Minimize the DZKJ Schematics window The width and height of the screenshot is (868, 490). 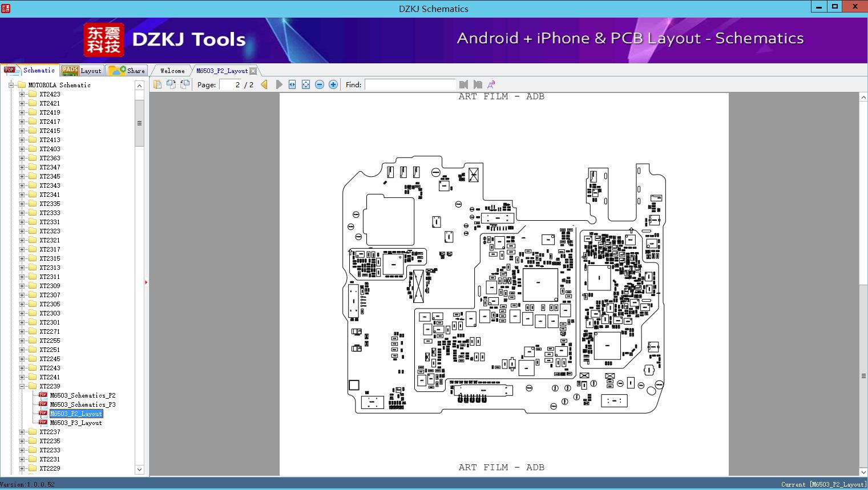coord(819,6)
